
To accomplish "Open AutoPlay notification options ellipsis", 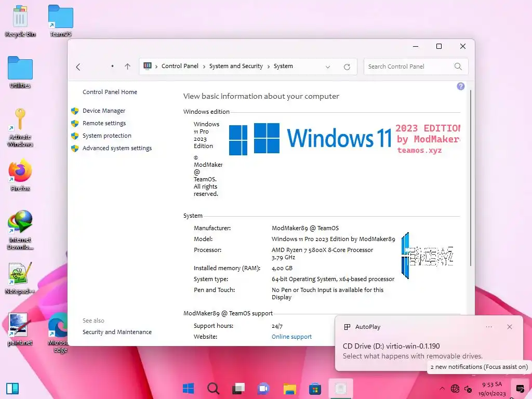I will pyautogui.click(x=488, y=327).
